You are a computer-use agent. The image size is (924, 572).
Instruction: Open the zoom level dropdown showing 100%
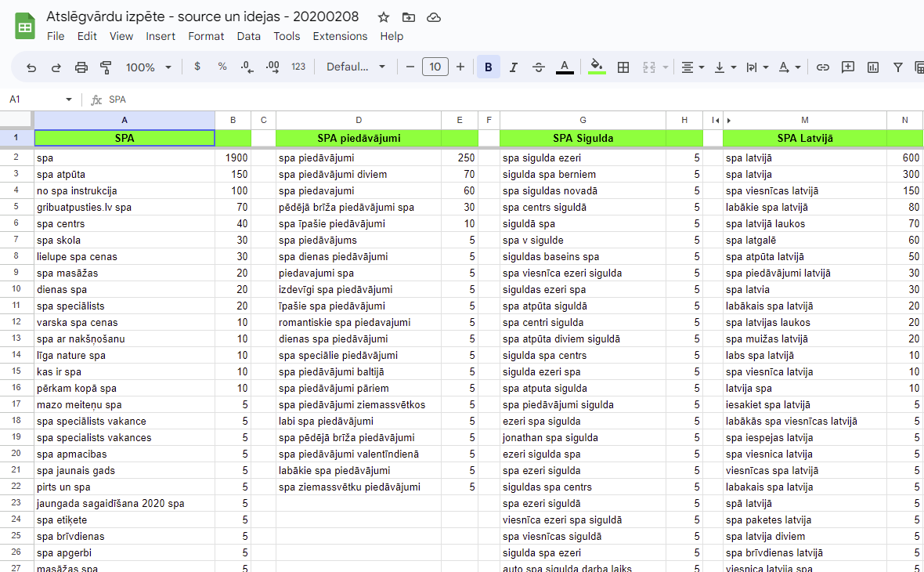coord(148,67)
